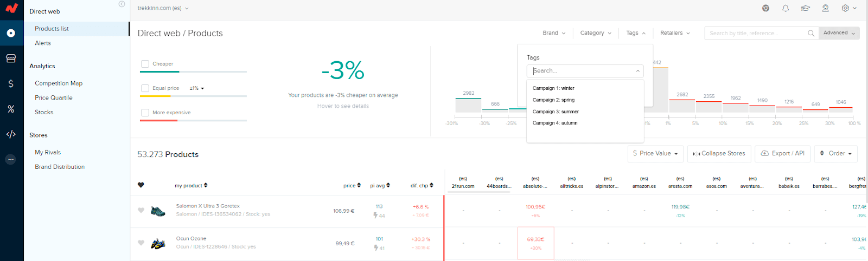Open the user profile icon
The image size is (868, 261).
[x=825, y=8]
